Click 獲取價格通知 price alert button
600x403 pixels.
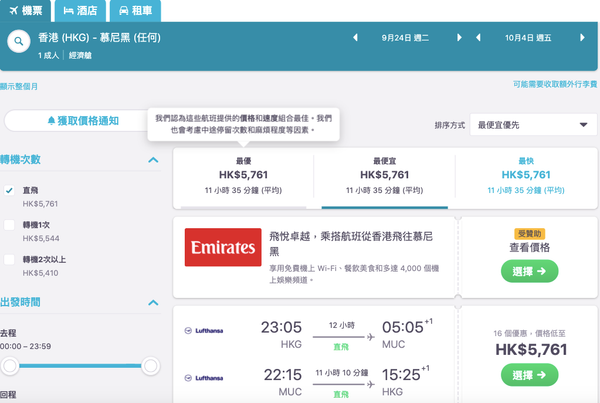(x=83, y=121)
